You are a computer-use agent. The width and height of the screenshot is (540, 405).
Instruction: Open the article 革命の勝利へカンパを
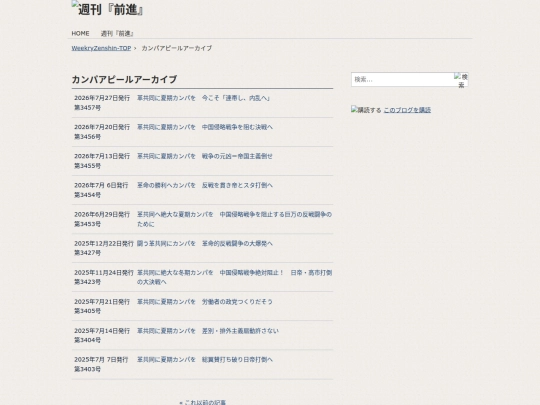(x=205, y=185)
